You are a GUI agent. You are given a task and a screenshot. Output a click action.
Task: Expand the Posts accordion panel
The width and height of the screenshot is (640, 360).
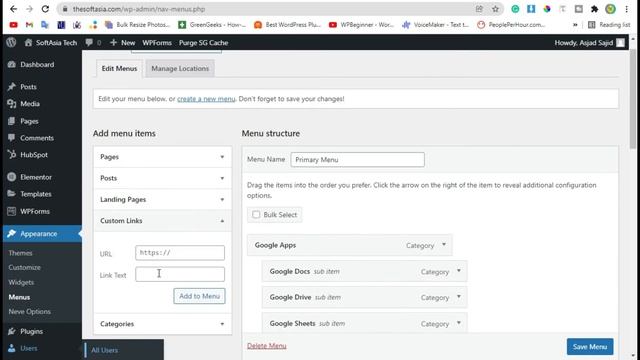[x=162, y=178]
